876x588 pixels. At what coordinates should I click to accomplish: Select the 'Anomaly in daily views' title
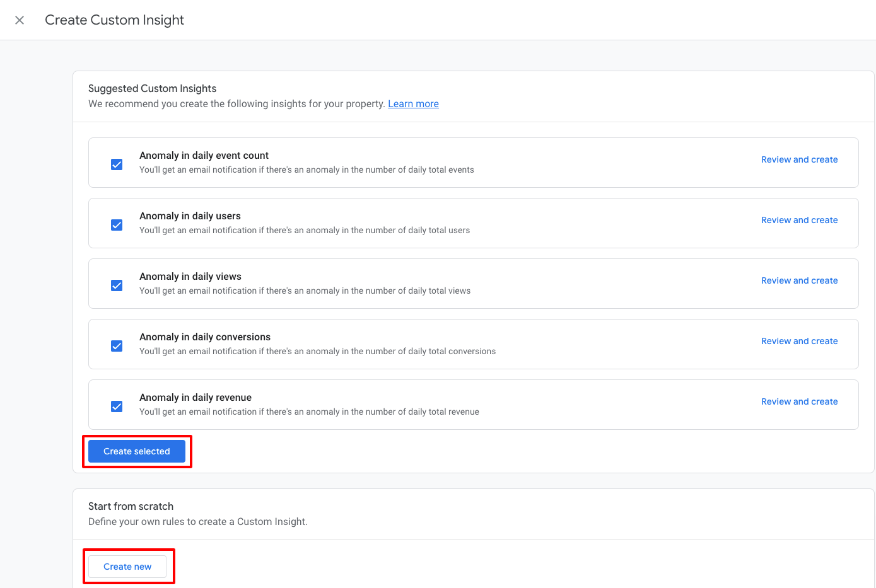click(x=190, y=277)
